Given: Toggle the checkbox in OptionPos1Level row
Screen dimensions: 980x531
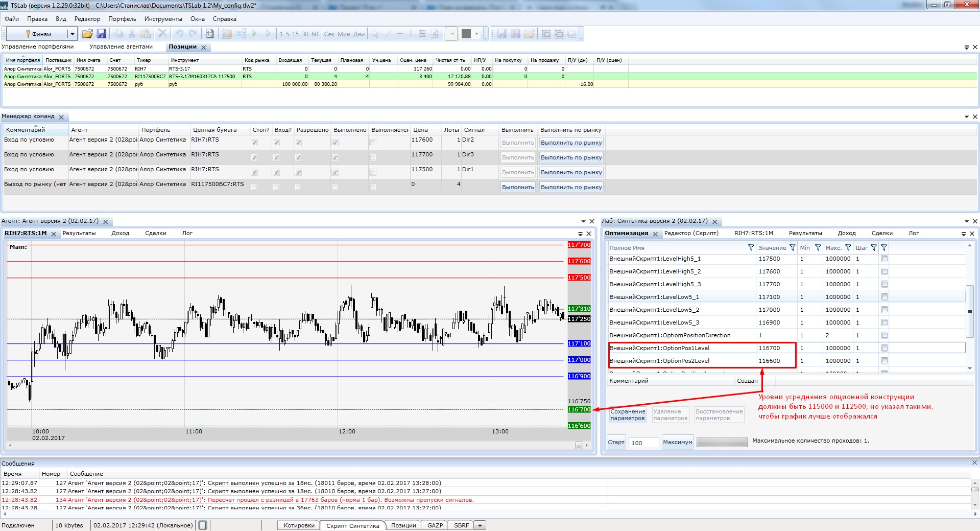Looking at the screenshot, I should point(885,348).
